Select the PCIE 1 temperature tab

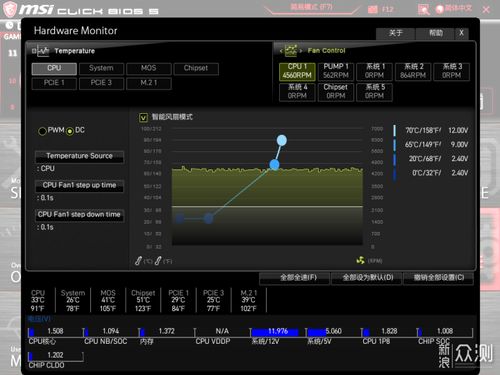(54, 83)
